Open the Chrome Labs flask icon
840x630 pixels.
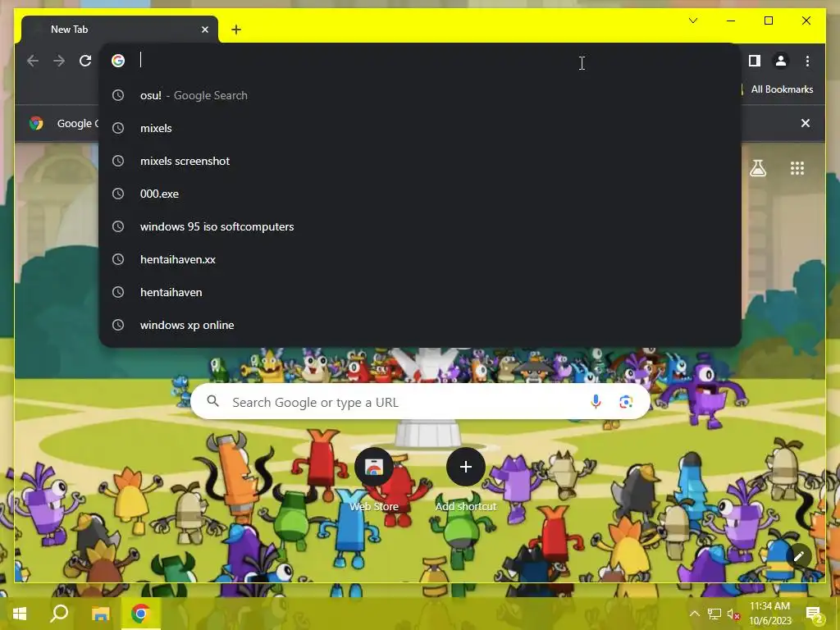click(757, 168)
